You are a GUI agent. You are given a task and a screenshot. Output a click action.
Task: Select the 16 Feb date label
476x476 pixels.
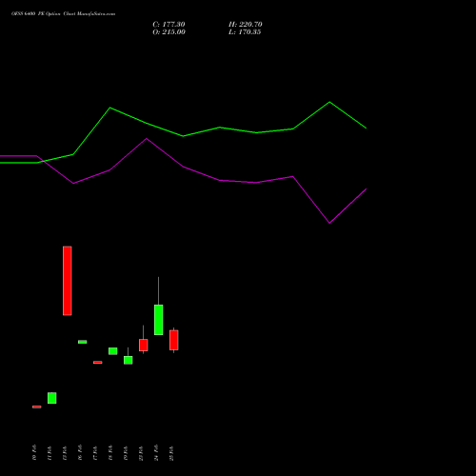(80, 452)
